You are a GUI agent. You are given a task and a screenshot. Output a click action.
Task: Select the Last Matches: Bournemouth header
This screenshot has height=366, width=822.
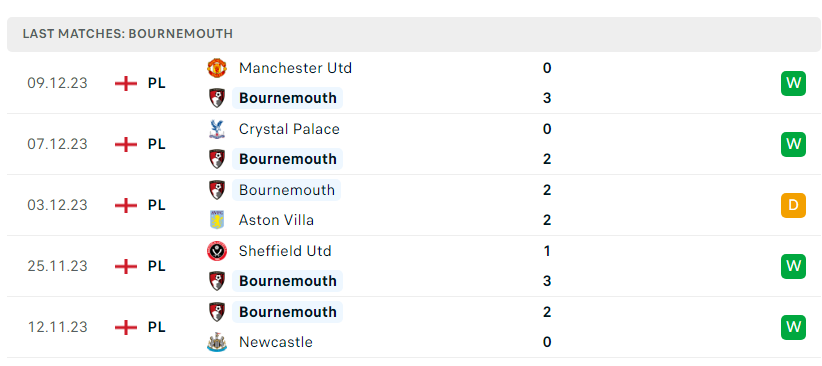pos(414,34)
